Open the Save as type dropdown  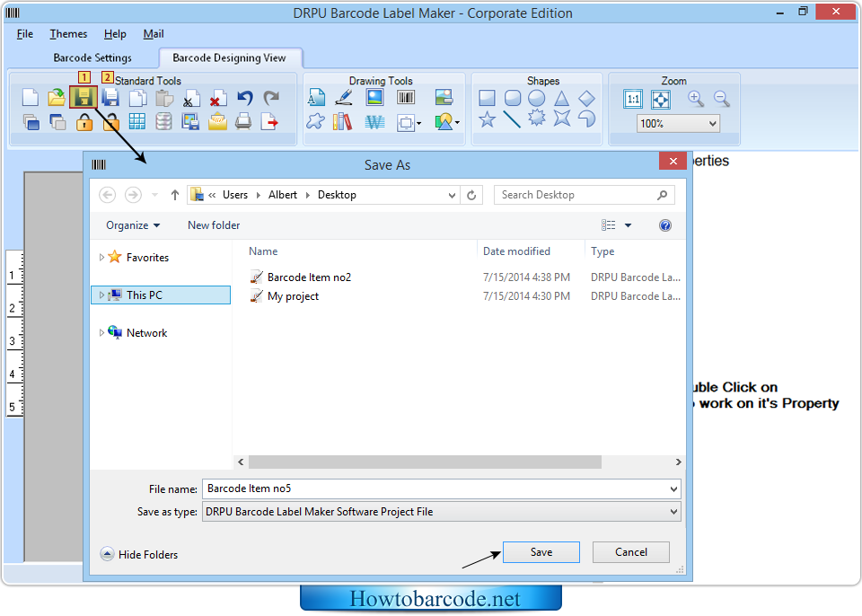(x=442, y=512)
